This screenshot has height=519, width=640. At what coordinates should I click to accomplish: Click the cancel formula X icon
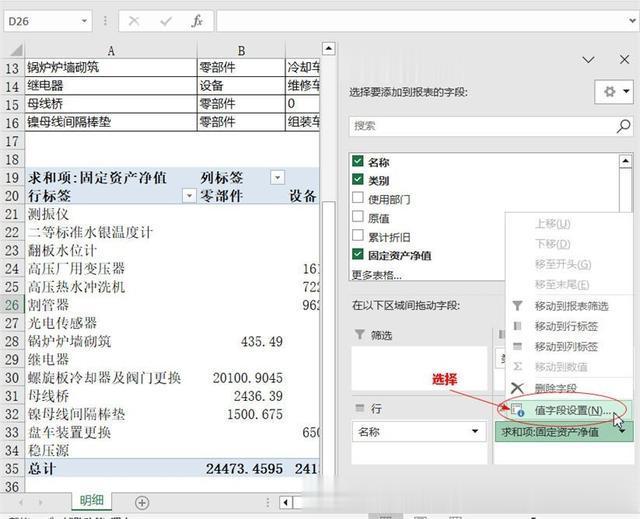[134, 21]
